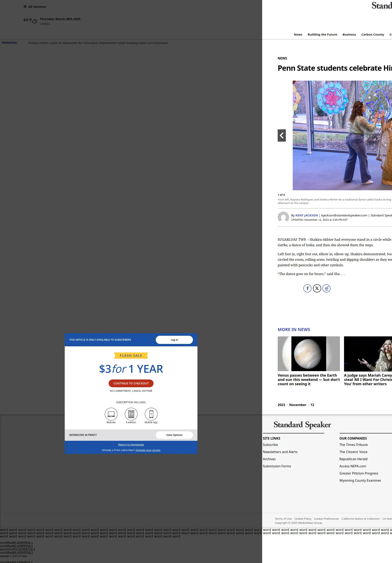Go to previous slideshow photo arrow

coord(282,135)
